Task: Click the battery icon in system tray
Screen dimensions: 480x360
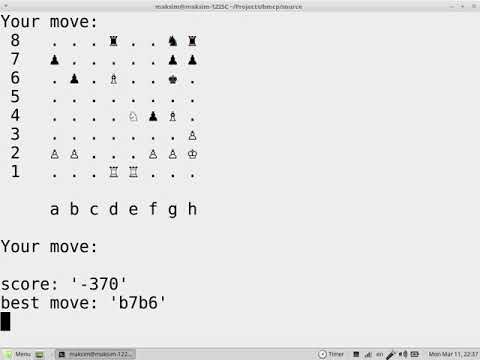Action: (x=415, y=354)
